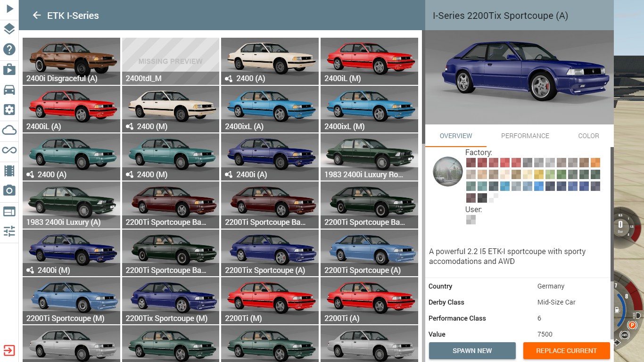
Task: Click the config icon beside 2400i (A)
Action: [x=229, y=174]
